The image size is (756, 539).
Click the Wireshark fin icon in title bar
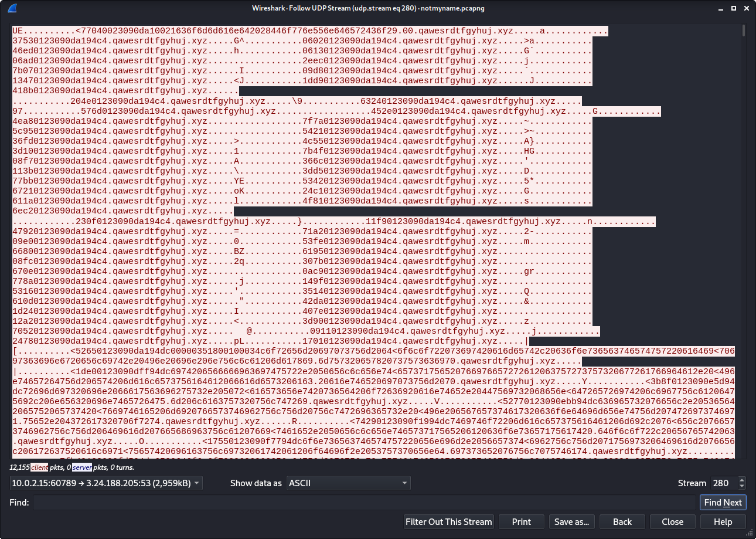click(x=12, y=8)
